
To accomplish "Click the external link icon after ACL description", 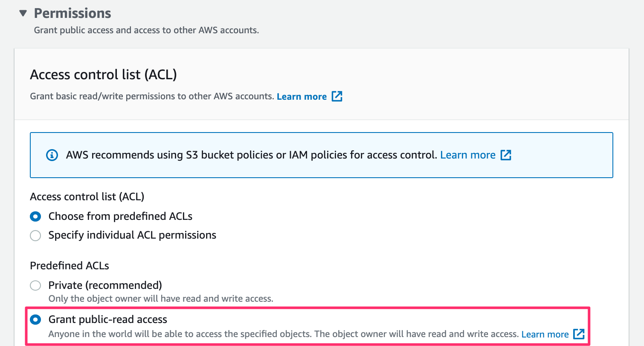I will coord(337,96).
